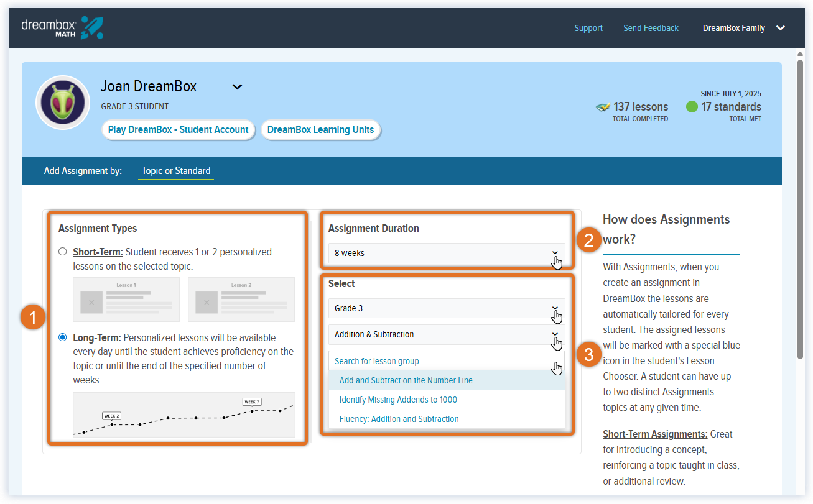Click Play DreamBox - Student Account button
813x504 pixels.
click(179, 130)
